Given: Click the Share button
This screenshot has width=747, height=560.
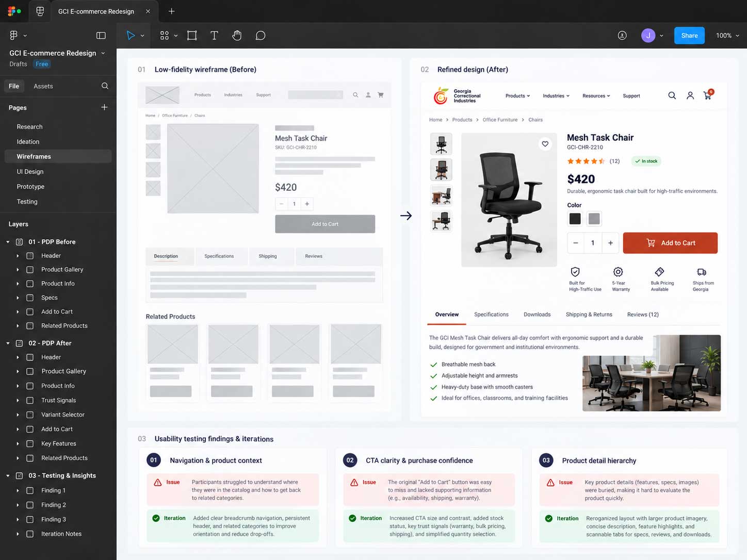Looking at the screenshot, I should click(689, 36).
